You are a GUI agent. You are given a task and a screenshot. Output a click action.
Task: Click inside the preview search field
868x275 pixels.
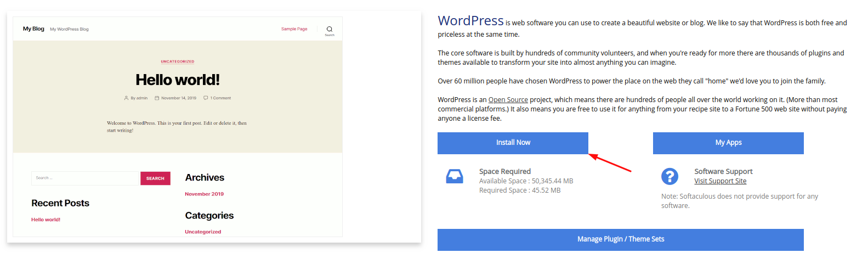[x=85, y=178]
